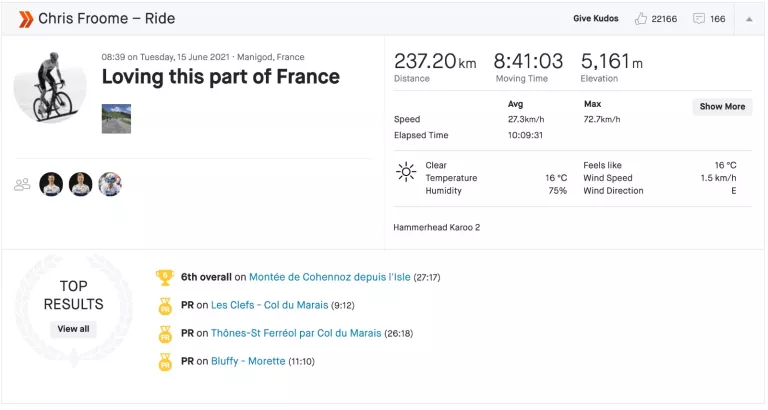Click Chris Froome's cyclist profile picture
This screenshot has width=768, height=410.
click(x=50, y=87)
